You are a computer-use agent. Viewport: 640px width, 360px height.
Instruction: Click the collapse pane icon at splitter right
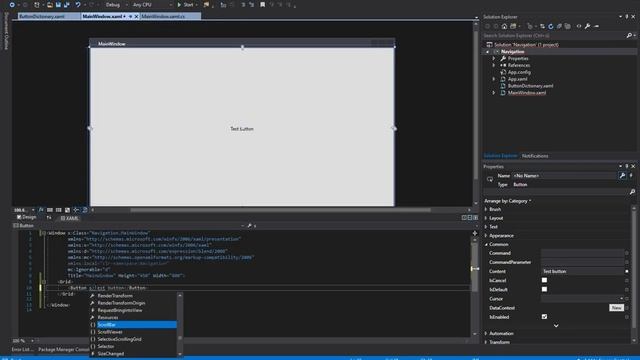click(476, 218)
